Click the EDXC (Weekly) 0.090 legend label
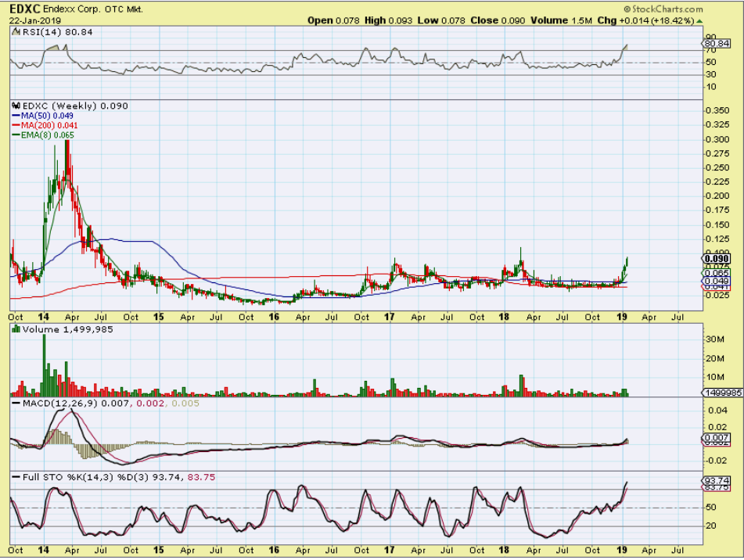This screenshot has height=560, width=744. coord(75,106)
